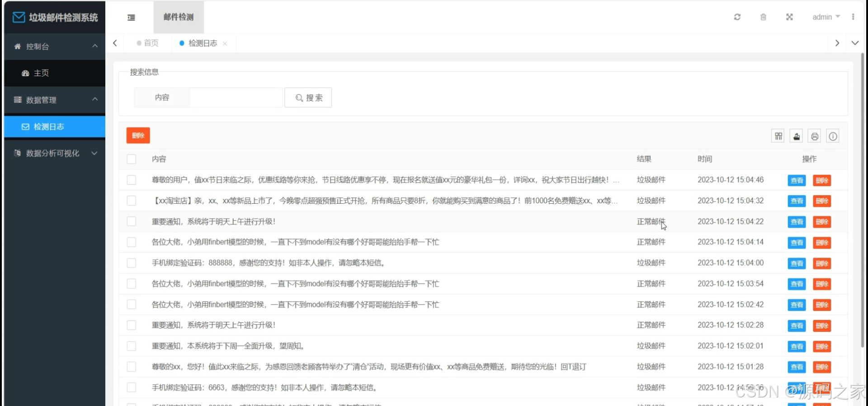The height and width of the screenshot is (406, 868).
Task: Click the page vertical scrollbar
Action: coord(863,199)
